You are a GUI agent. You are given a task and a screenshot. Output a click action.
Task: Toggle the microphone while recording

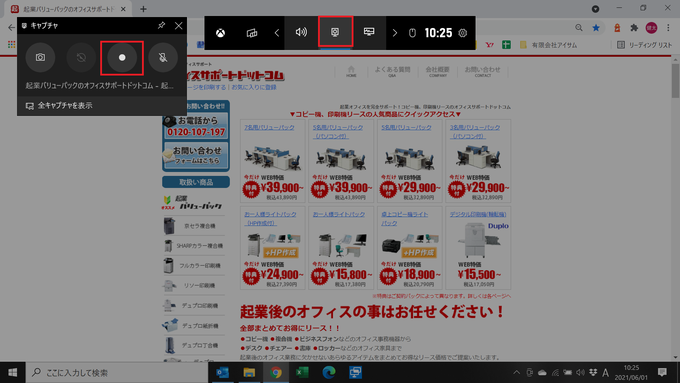click(163, 58)
